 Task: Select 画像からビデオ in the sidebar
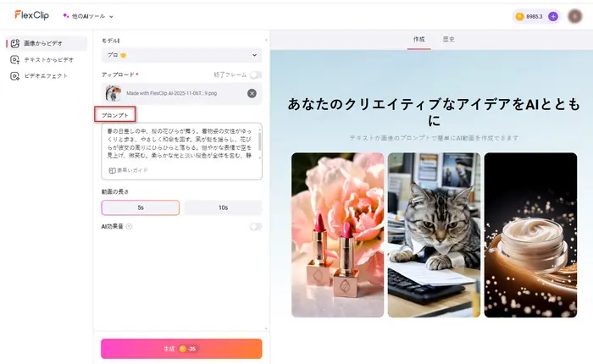(47, 43)
